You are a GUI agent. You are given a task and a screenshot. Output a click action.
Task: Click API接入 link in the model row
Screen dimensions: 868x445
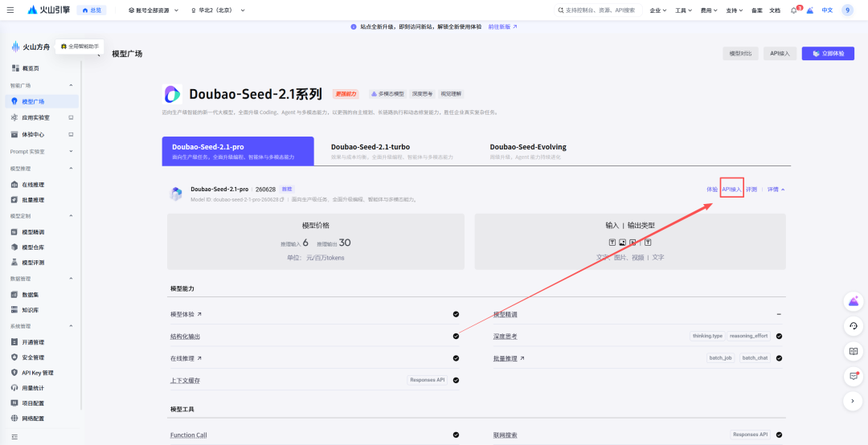(x=731, y=190)
